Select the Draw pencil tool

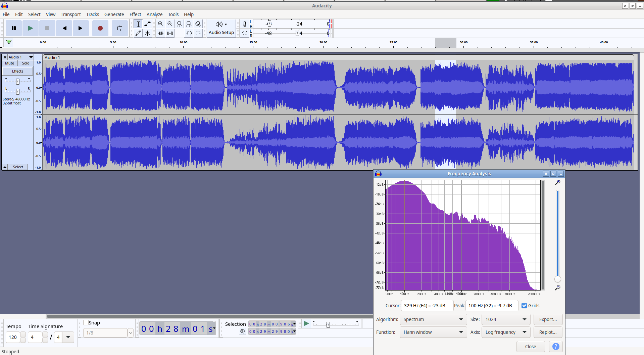click(x=138, y=33)
